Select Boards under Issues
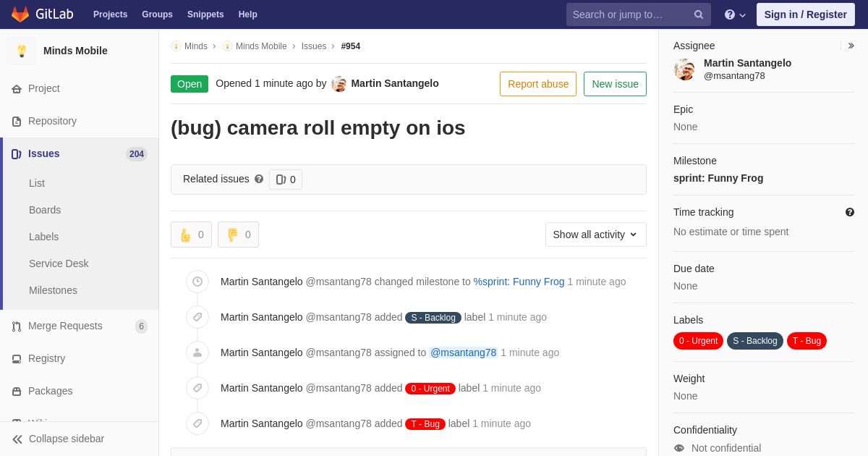Viewport: 868px width, 456px height. (45, 210)
